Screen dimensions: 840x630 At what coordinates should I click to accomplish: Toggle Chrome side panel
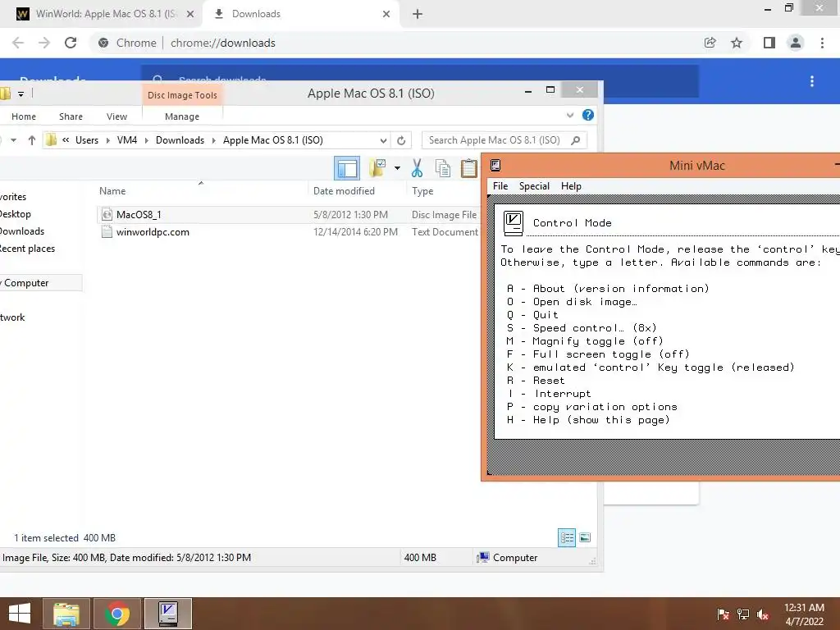[769, 43]
